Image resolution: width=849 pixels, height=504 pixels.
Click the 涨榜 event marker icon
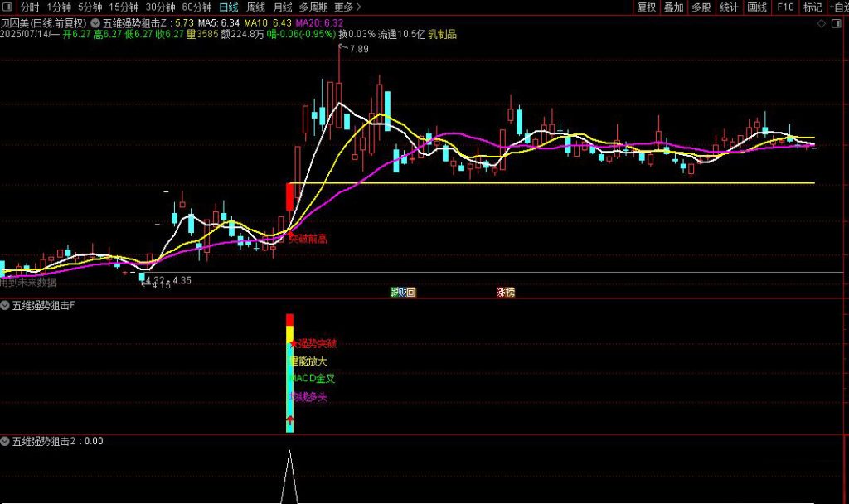[x=505, y=292]
